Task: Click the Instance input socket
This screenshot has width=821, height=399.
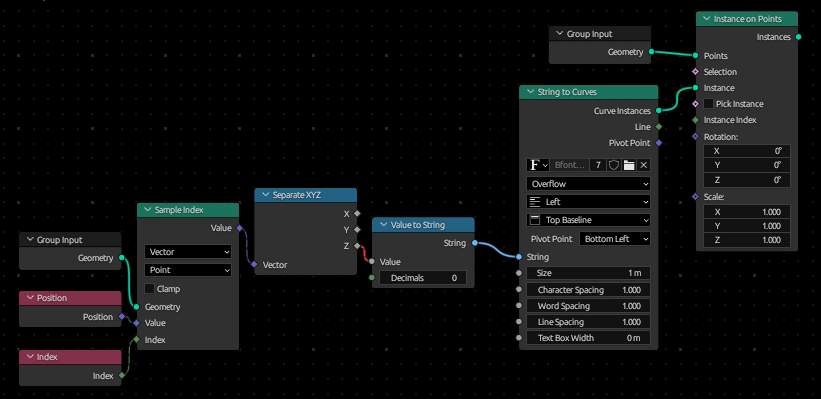Action: (x=695, y=87)
